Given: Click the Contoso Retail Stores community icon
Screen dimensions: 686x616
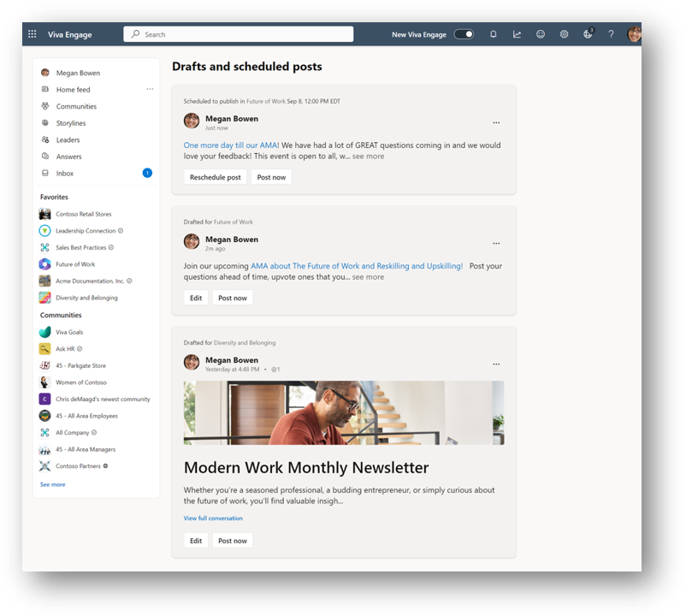Looking at the screenshot, I should [x=44, y=214].
